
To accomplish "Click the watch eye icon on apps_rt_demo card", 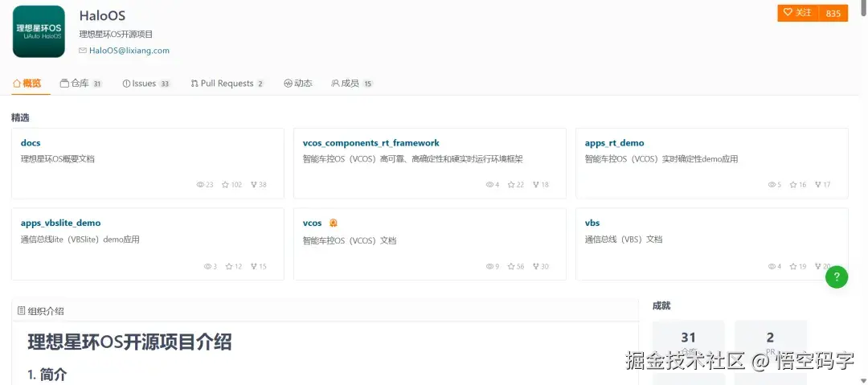I will [772, 185].
